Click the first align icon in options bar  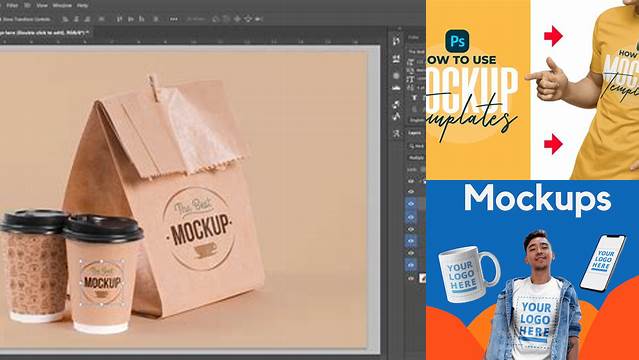65,19
